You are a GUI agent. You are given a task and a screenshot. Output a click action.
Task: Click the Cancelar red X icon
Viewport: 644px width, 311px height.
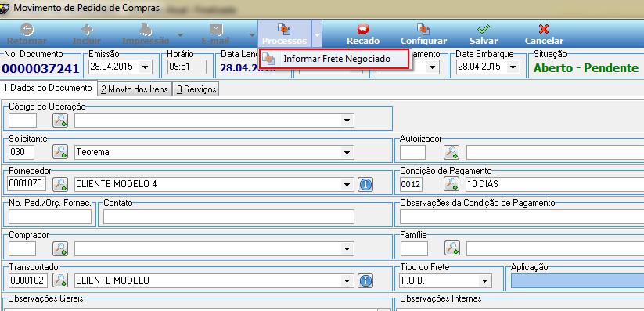click(x=544, y=29)
